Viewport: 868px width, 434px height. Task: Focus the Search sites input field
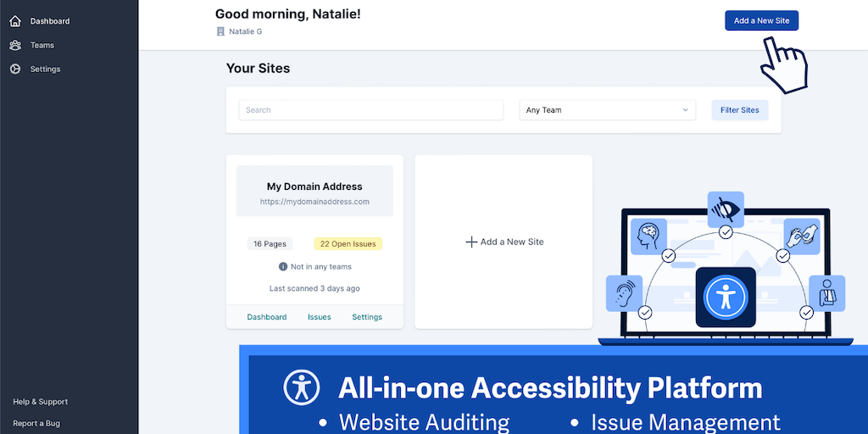click(371, 110)
